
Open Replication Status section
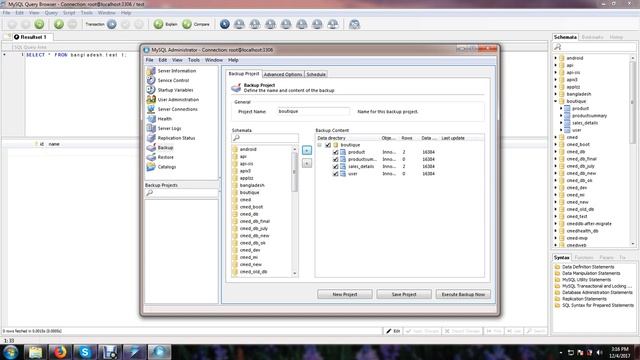171,138
